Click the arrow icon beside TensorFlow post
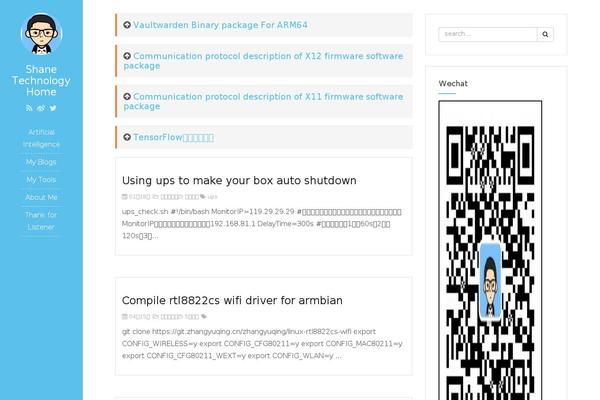The width and height of the screenshot is (600, 400). pyautogui.click(x=127, y=137)
